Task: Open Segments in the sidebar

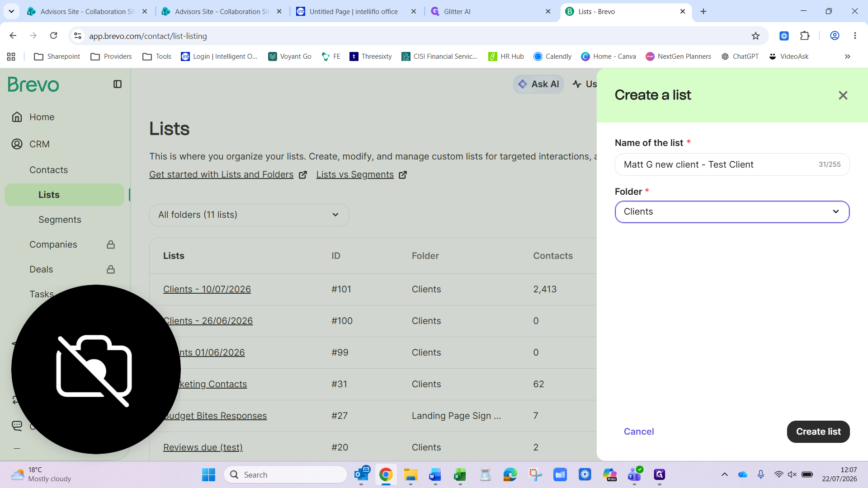Action: point(60,220)
